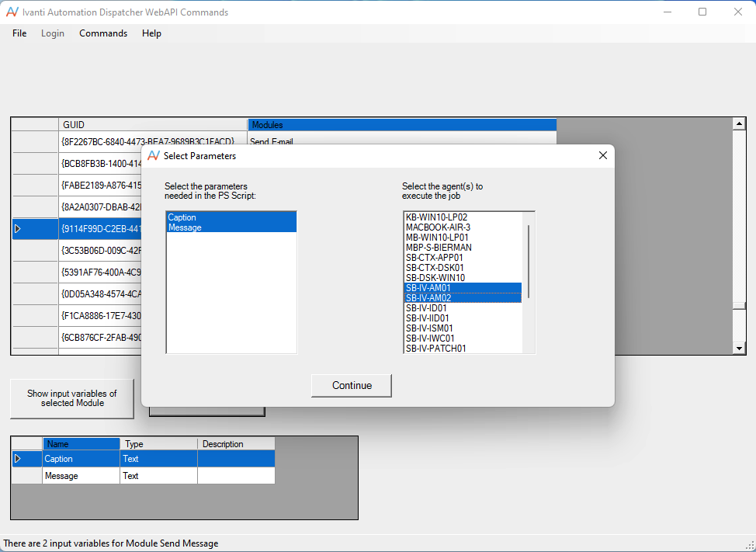Select the GUID row starting with {9114F99D

[100, 229]
